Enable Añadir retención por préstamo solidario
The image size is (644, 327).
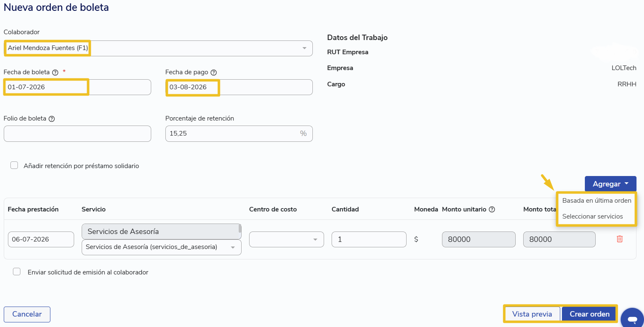[15, 165]
